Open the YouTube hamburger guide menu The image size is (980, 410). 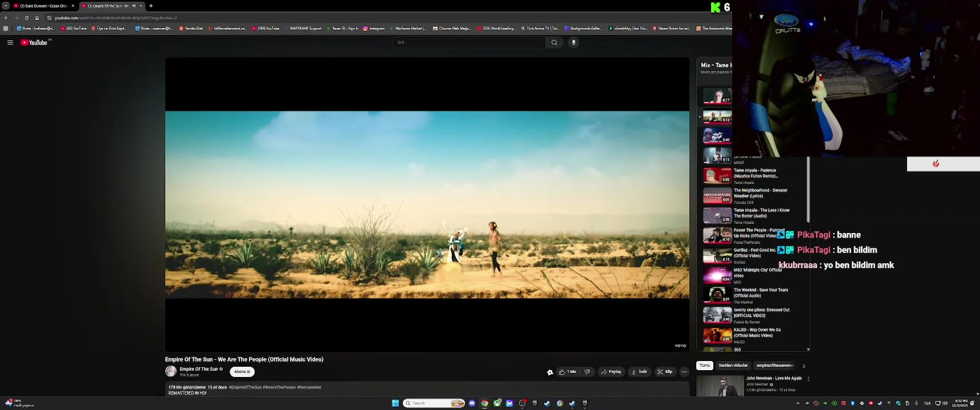10,43
